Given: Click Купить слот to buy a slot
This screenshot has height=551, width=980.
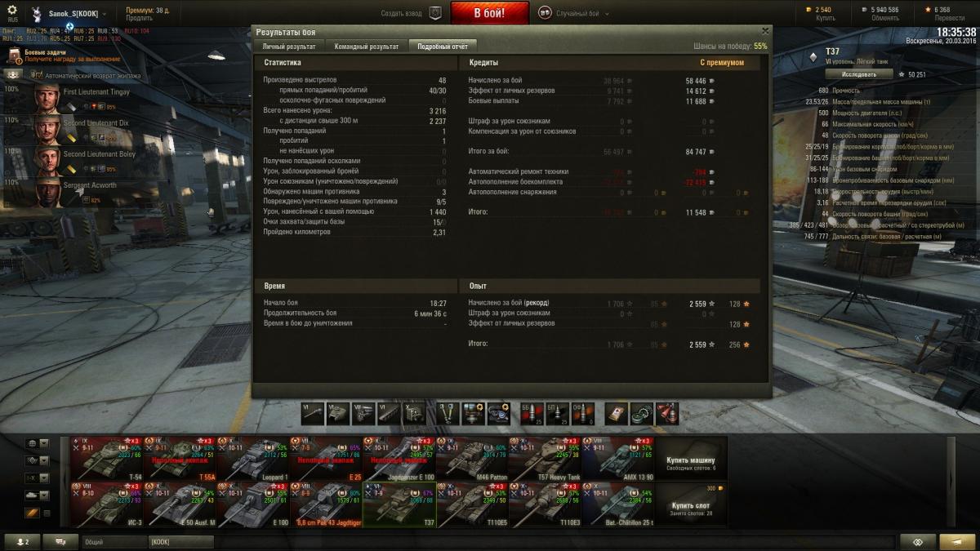Looking at the screenshot, I should (x=692, y=504).
